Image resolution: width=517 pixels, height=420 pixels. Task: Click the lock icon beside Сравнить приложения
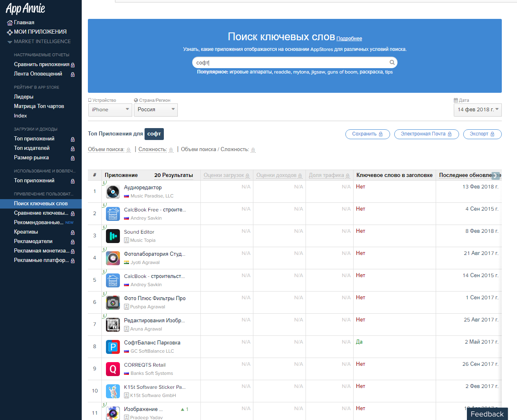pyautogui.click(x=73, y=65)
